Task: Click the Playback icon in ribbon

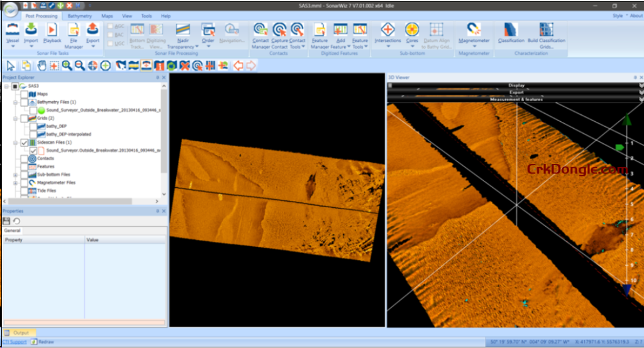Action: coord(52,30)
